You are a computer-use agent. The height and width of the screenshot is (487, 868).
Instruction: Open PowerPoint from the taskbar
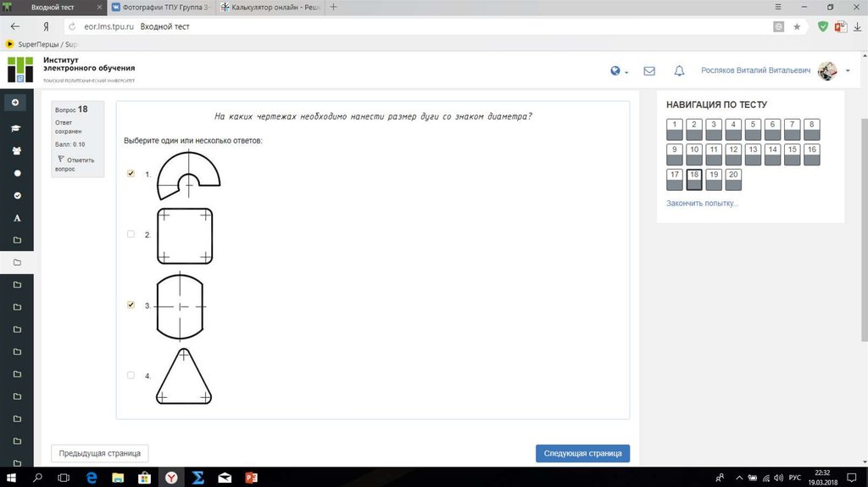tap(251, 478)
